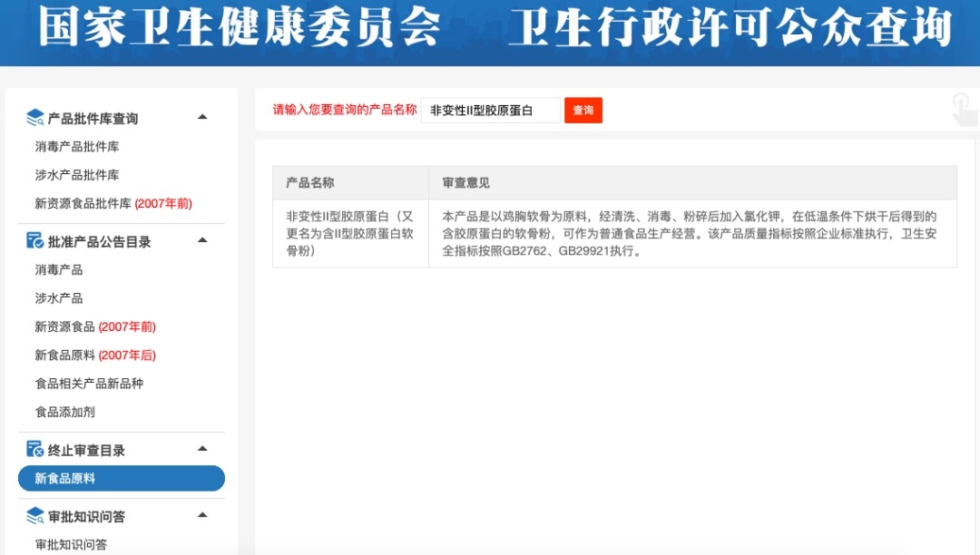Select 食品添加剂 in the sidebar
This screenshot has height=555, width=980.
(65, 412)
